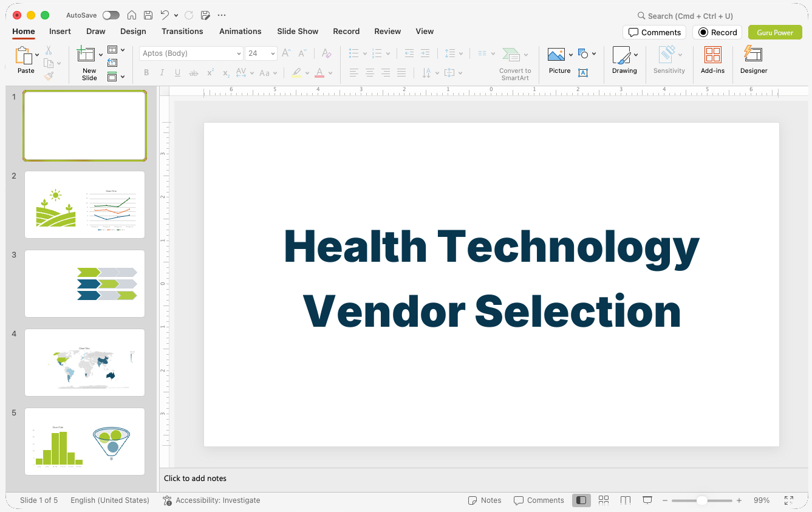The width and height of the screenshot is (812, 512).
Task: Click the Drawing brush icon
Action: point(621,55)
